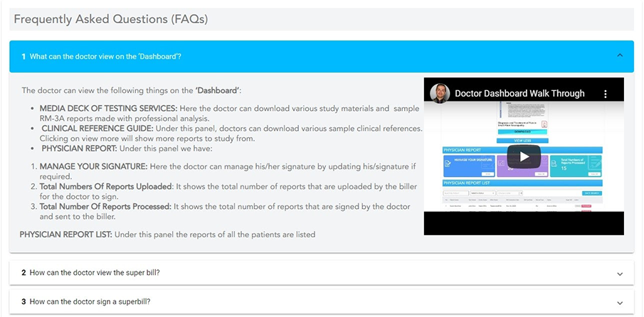Image resolution: width=644 pixels, height=317 pixels.
Task: Expand the 'view the super bill' chevron
Action: [620, 274]
